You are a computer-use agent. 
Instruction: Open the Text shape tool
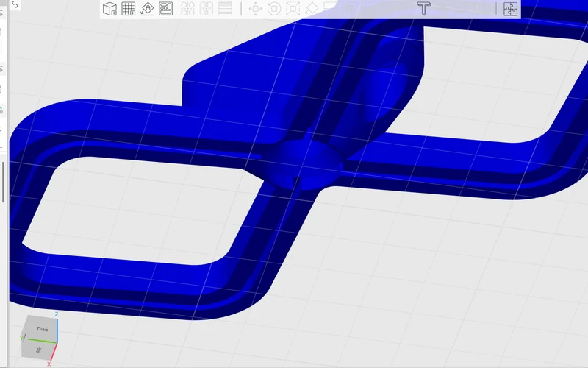coord(424,9)
